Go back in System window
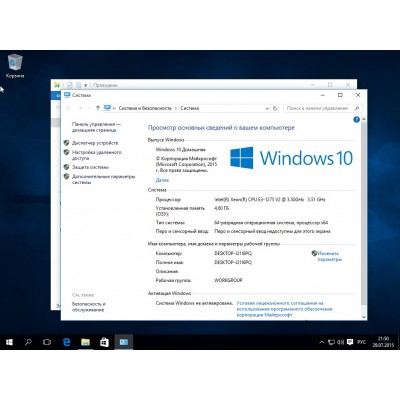The width and height of the screenshot is (400, 400). [69, 108]
